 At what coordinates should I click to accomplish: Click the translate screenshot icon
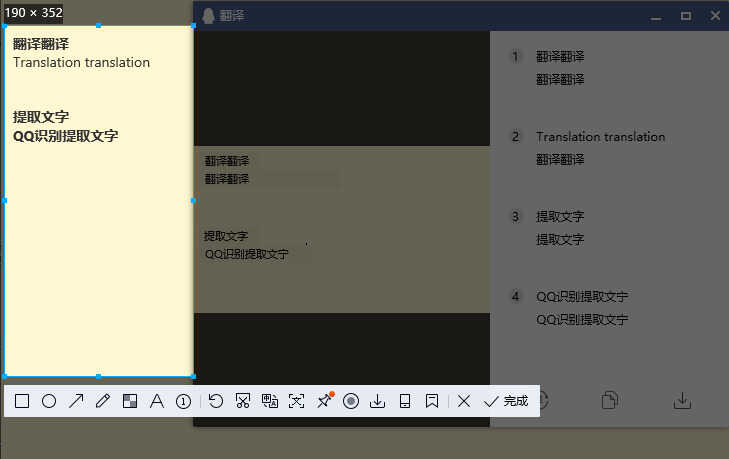tap(270, 401)
